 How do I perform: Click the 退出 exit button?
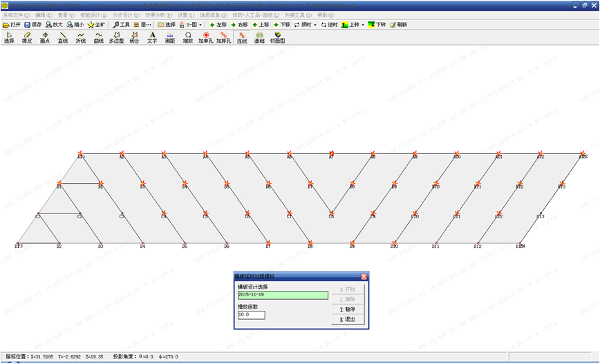[x=348, y=319]
